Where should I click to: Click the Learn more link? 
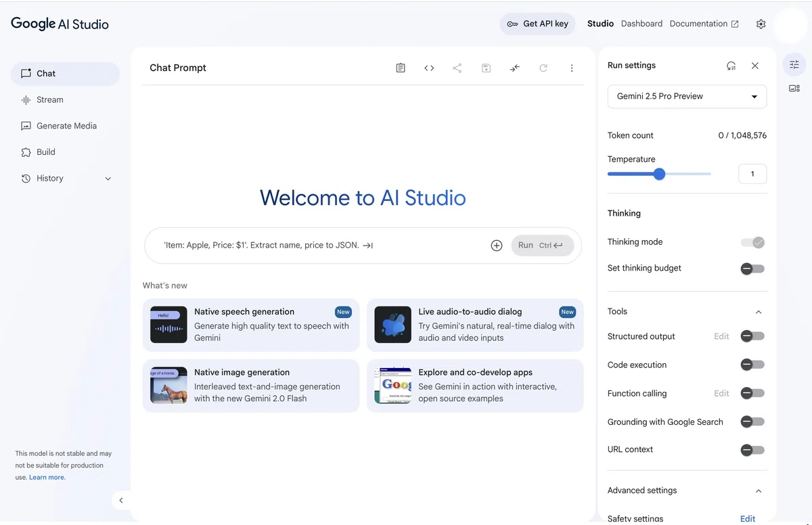click(x=47, y=478)
